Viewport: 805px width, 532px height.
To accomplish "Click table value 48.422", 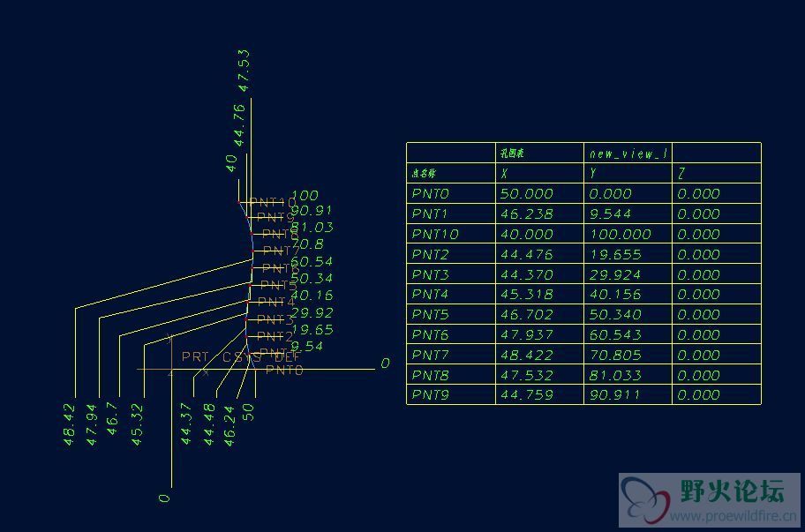I will click(x=526, y=355).
